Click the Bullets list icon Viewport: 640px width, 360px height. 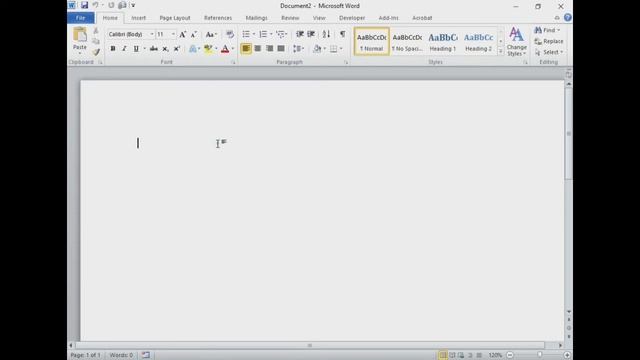(x=246, y=34)
